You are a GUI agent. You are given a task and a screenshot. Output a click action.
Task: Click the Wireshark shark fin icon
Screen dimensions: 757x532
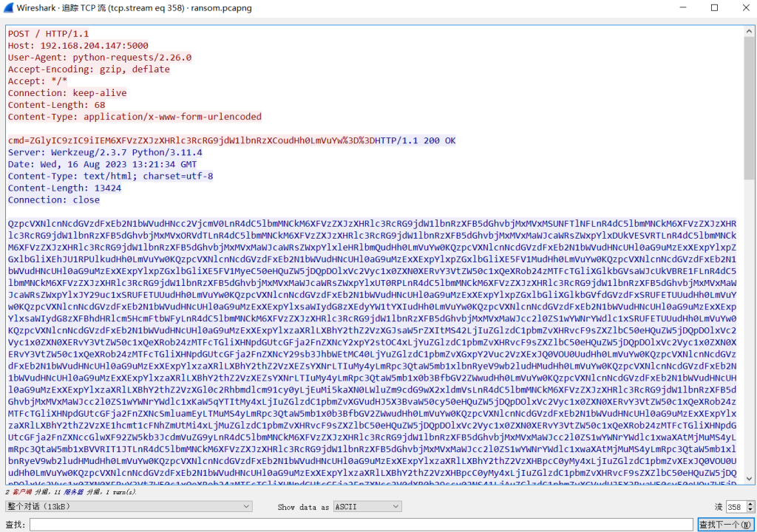point(10,8)
